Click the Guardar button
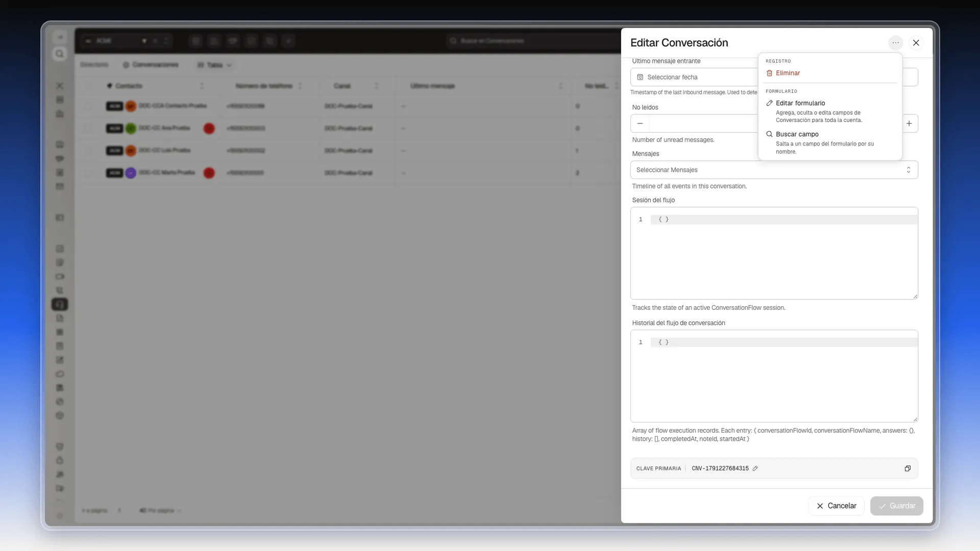Image resolution: width=980 pixels, height=551 pixels. click(x=896, y=506)
